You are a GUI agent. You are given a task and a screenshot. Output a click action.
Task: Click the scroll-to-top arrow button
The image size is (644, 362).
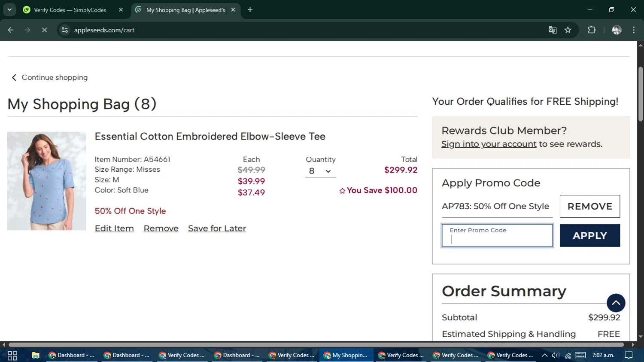point(616,303)
